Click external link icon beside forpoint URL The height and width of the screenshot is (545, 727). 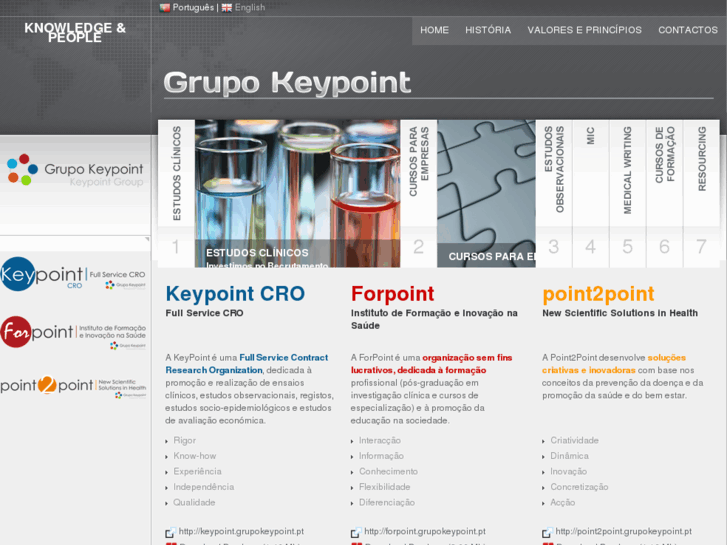356,532
